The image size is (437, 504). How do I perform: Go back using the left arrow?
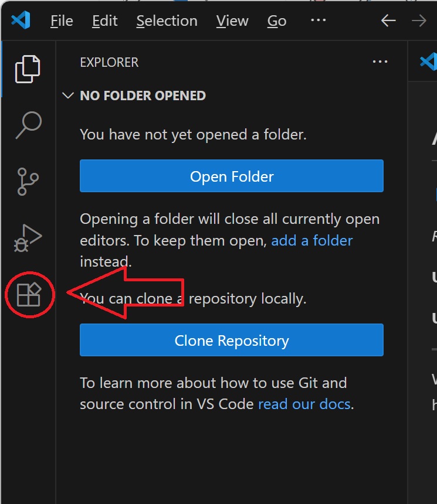[x=388, y=21]
